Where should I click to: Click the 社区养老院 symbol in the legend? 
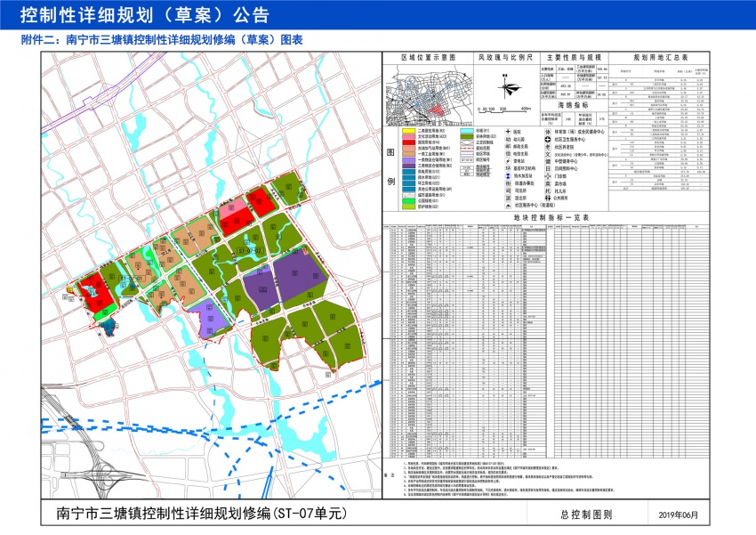click(x=548, y=147)
